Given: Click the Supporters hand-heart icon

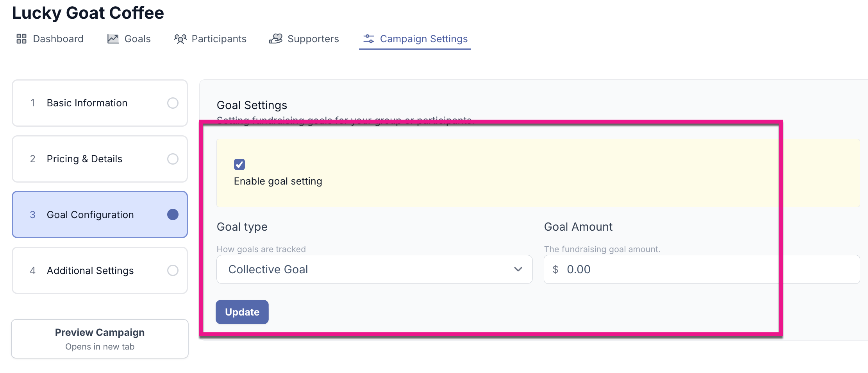Looking at the screenshot, I should coord(276,39).
